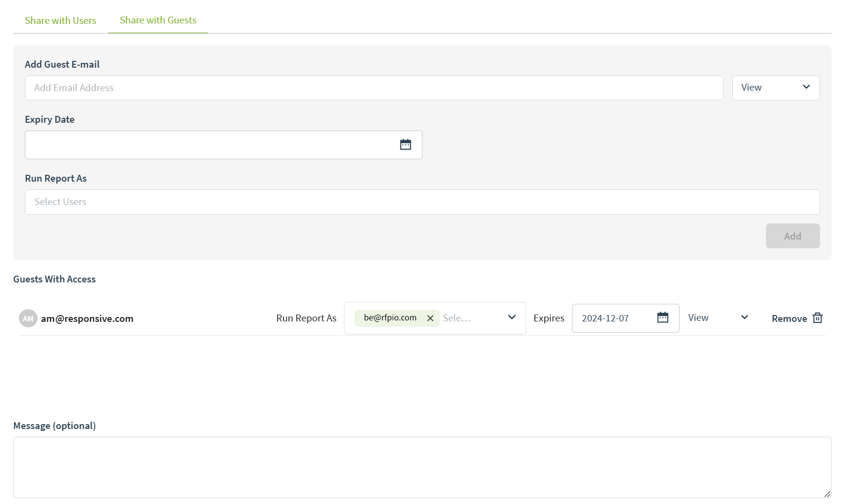Open the calendar icon next to 2024-12-07
This screenshot has width=857, height=504.
tap(663, 317)
